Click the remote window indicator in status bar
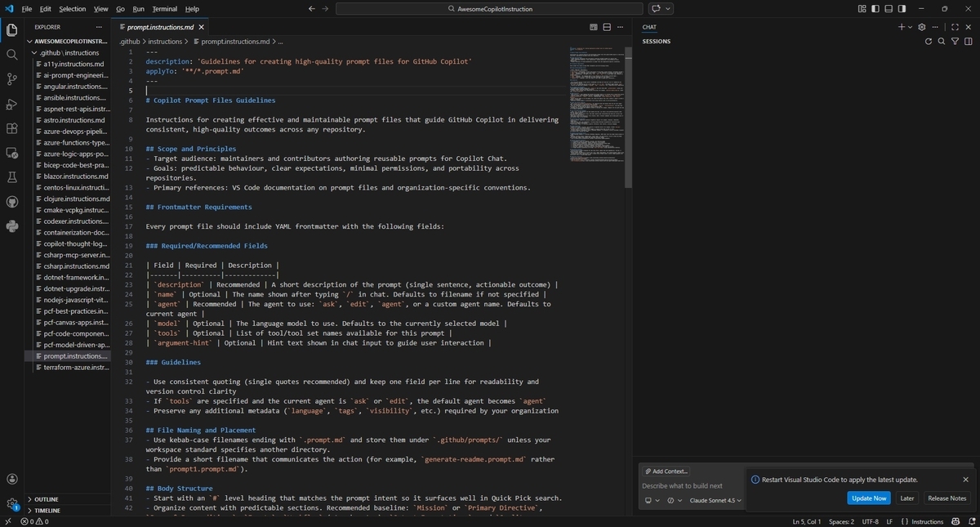 click(x=7, y=521)
